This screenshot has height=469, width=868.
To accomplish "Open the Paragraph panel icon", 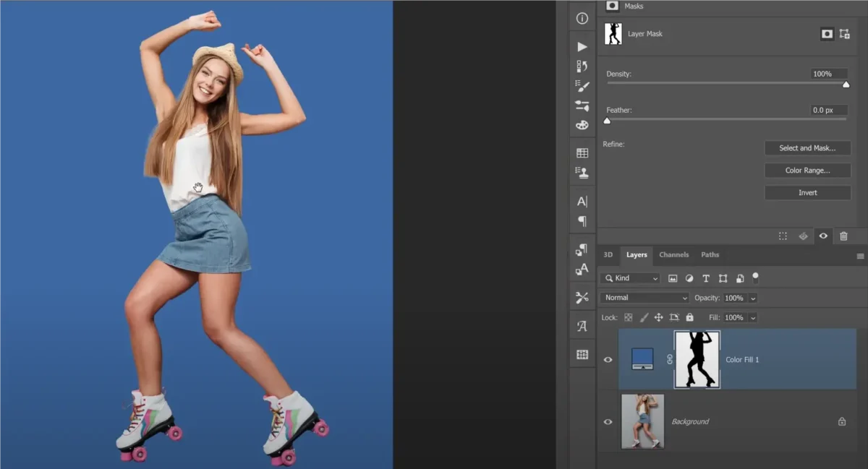I will tap(582, 221).
